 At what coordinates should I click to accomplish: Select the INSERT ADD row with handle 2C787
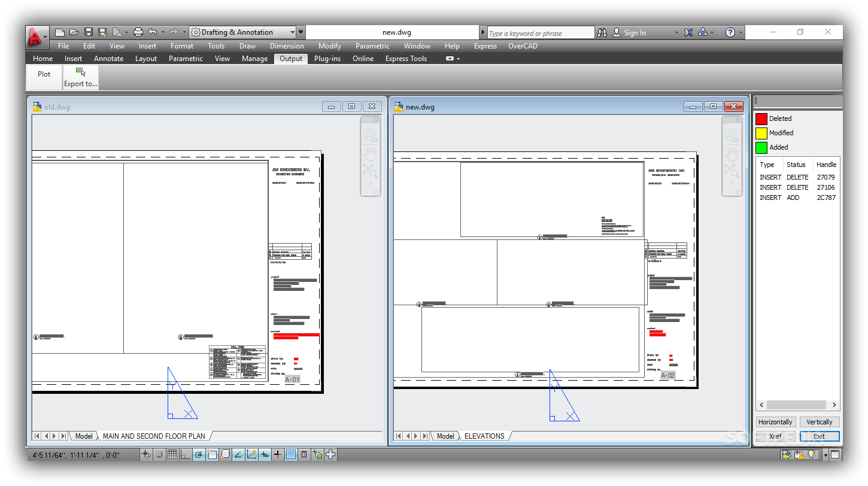pos(798,198)
